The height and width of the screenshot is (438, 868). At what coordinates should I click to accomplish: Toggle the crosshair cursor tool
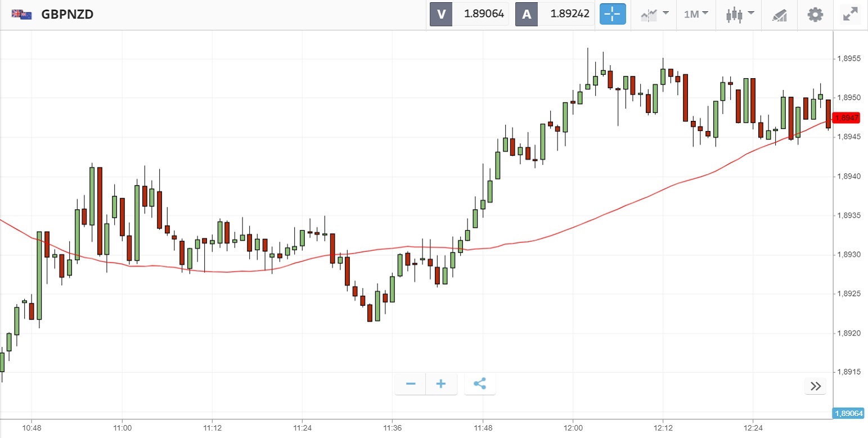pyautogui.click(x=613, y=14)
